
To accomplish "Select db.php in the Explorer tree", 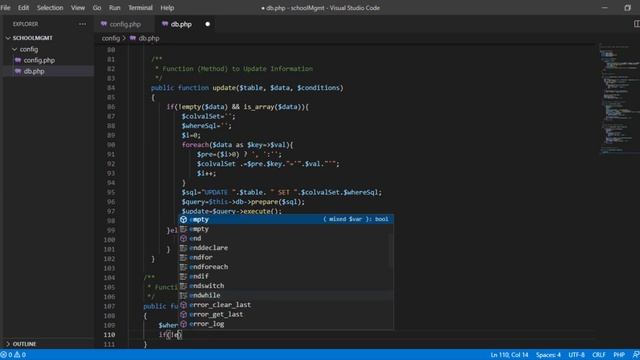I will [x=34, y=71].
